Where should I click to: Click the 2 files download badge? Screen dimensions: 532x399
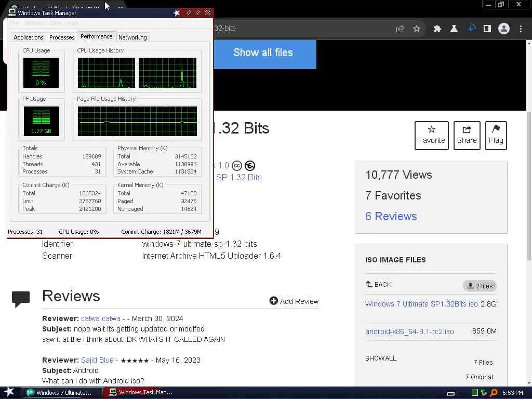[480, 286]
